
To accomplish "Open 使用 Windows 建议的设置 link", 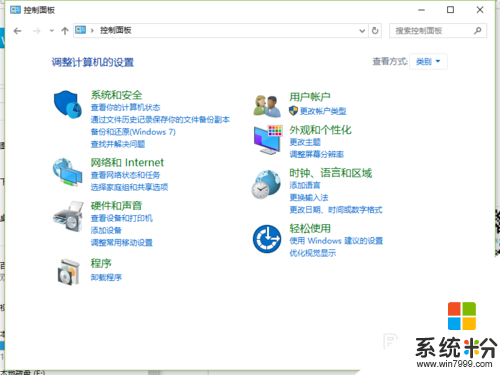I will (x=336, y=241).
